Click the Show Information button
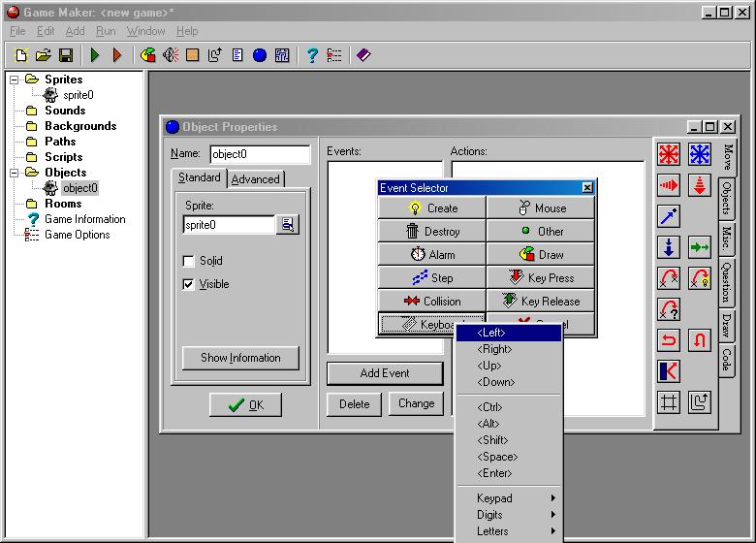The height and width of the screenshot is (543, 756). 240,358
